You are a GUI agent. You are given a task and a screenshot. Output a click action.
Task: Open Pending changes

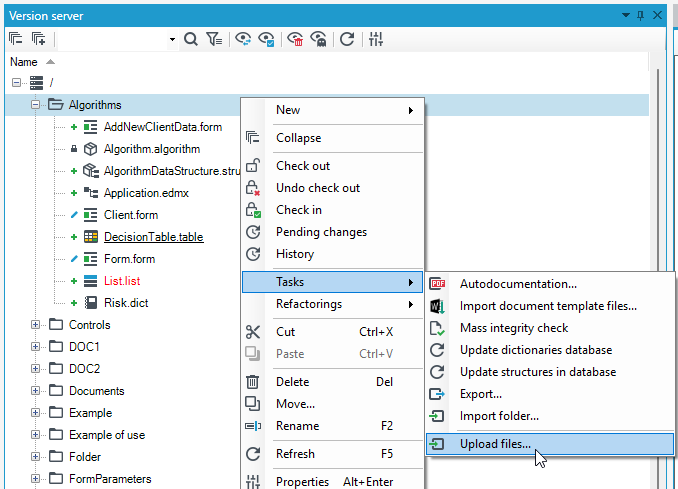click(333, 232)
